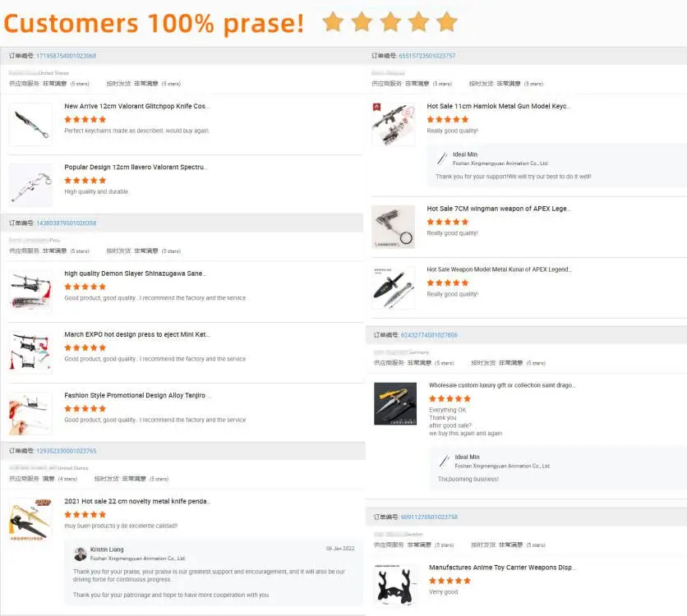
Task: Open 'Wholesale custom luxury gift' product title
Action: tap(502, 385)
